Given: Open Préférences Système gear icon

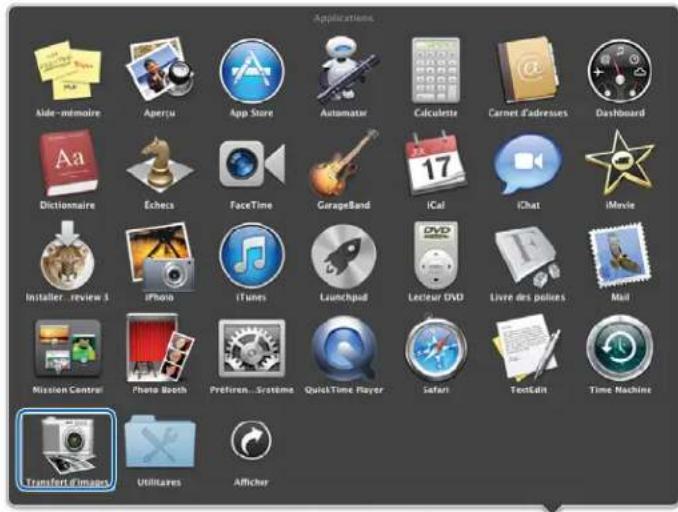Looking at the screenshot, I should click(x=252, y=348).
